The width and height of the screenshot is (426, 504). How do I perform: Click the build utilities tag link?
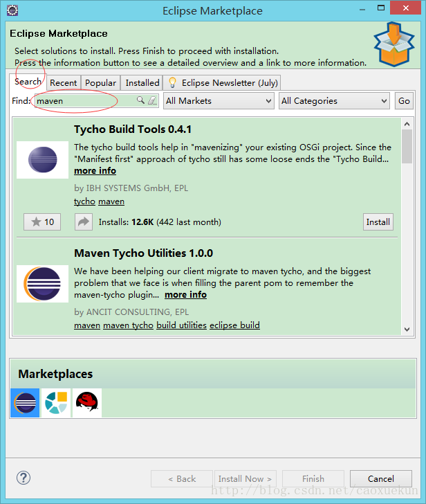[181, 325]
